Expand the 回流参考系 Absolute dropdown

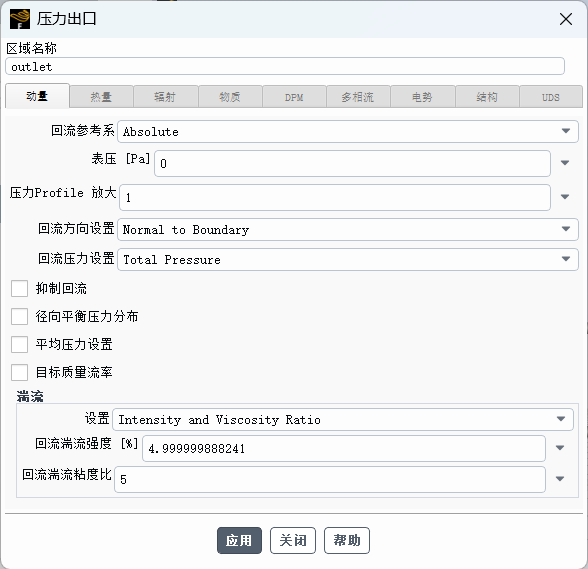(348, 131)
